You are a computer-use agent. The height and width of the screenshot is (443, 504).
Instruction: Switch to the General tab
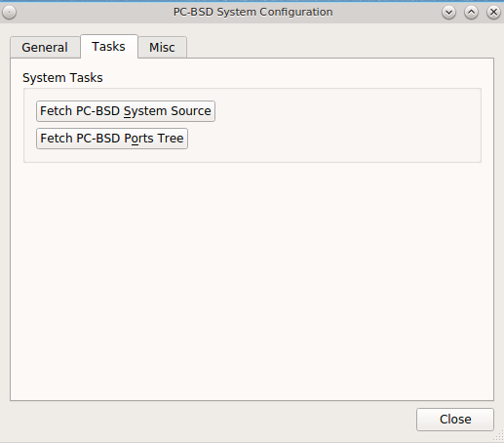pos(45,48)
